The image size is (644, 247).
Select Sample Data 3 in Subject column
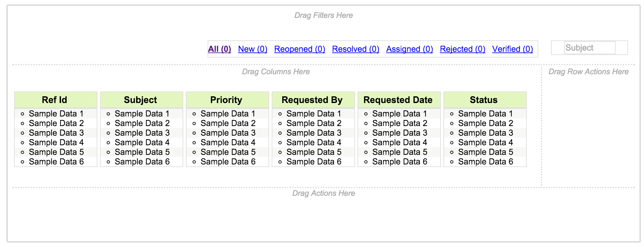(x=142, y=133)
